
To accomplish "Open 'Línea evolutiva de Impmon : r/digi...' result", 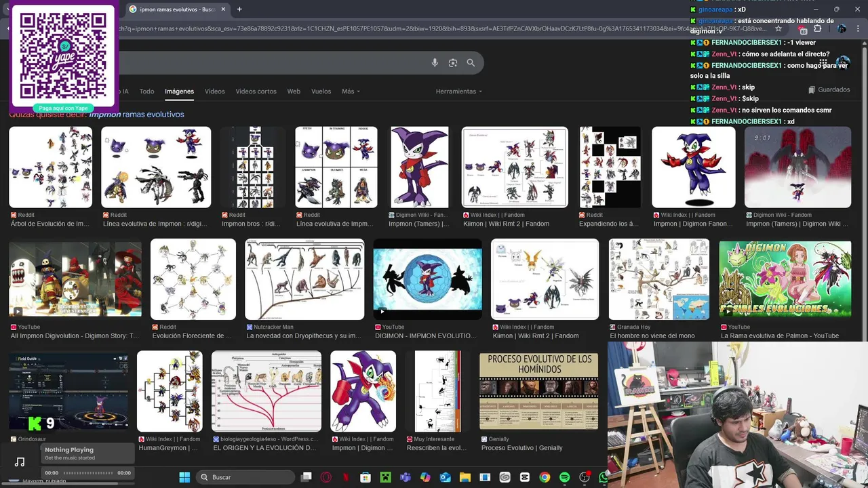I will pos(157,224).
